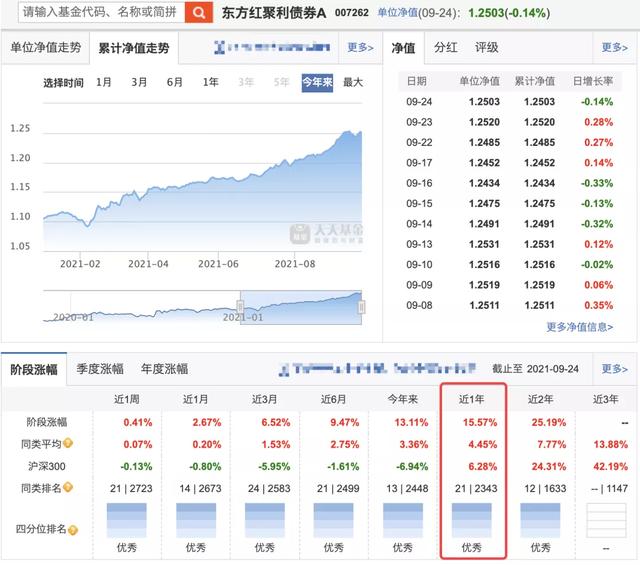
Task: Click the 近3年 empty quartile ranking chart
Action: (x=606, y=521)
